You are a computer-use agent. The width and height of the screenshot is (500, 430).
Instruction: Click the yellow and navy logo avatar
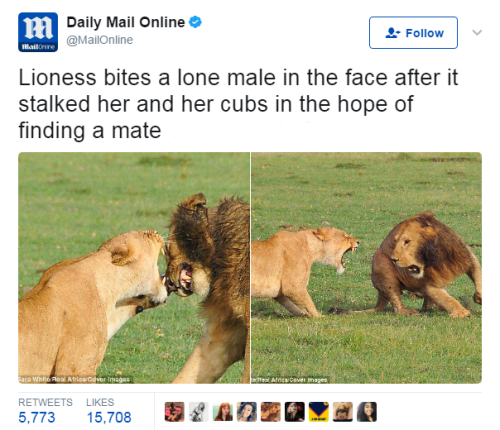(319, 412)
